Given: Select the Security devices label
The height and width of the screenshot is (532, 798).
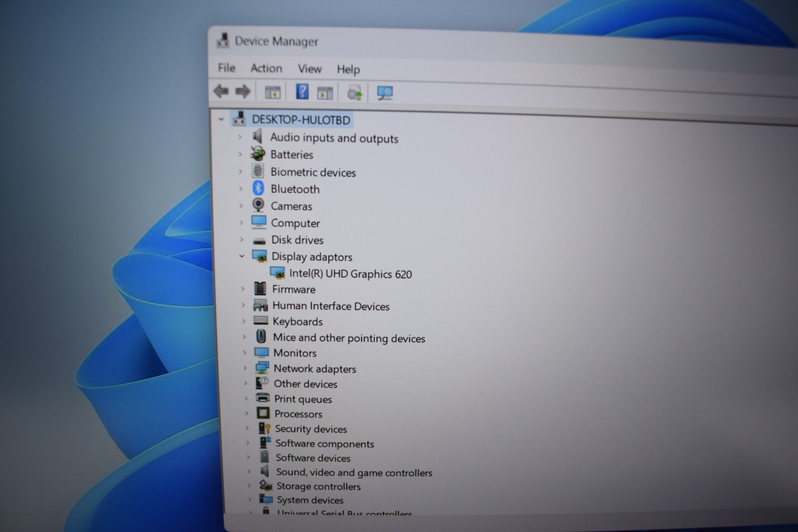Looking at the screenshot, I should tap(311, 429).
